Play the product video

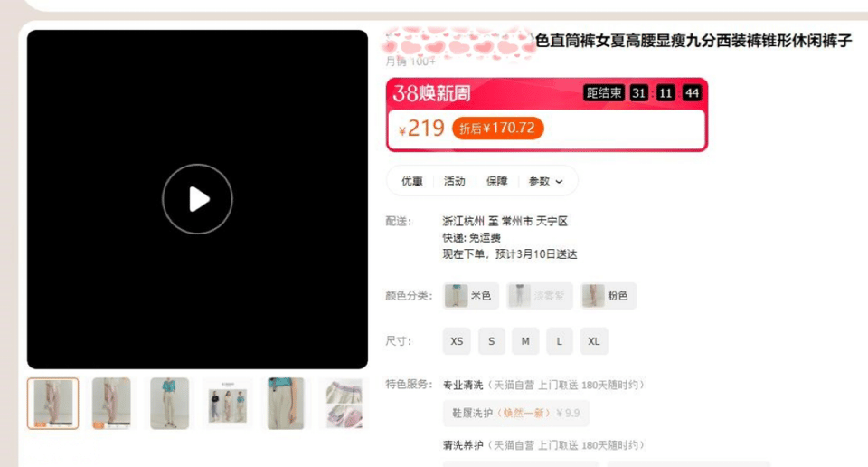click(197, 199)
